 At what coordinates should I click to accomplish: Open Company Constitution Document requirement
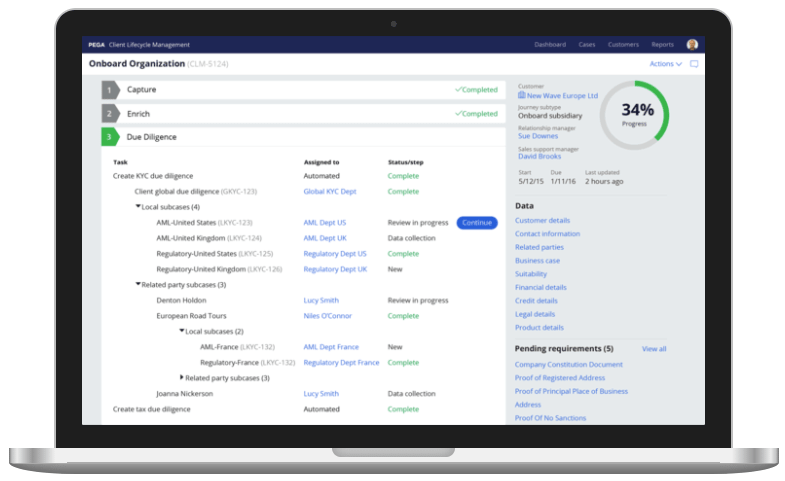(569, 364)
